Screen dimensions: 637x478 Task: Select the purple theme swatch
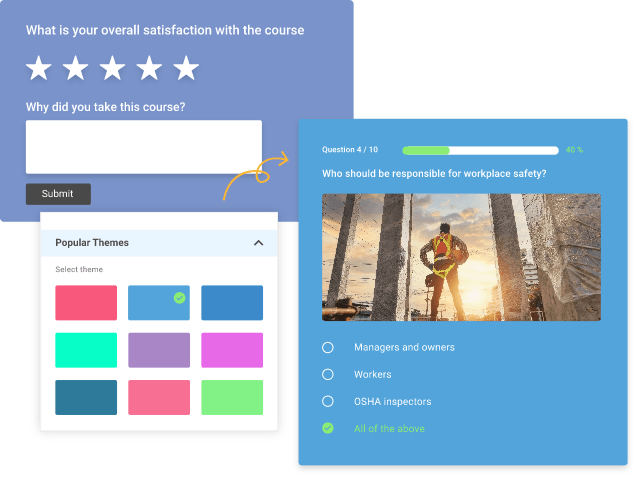click(159, 350)
